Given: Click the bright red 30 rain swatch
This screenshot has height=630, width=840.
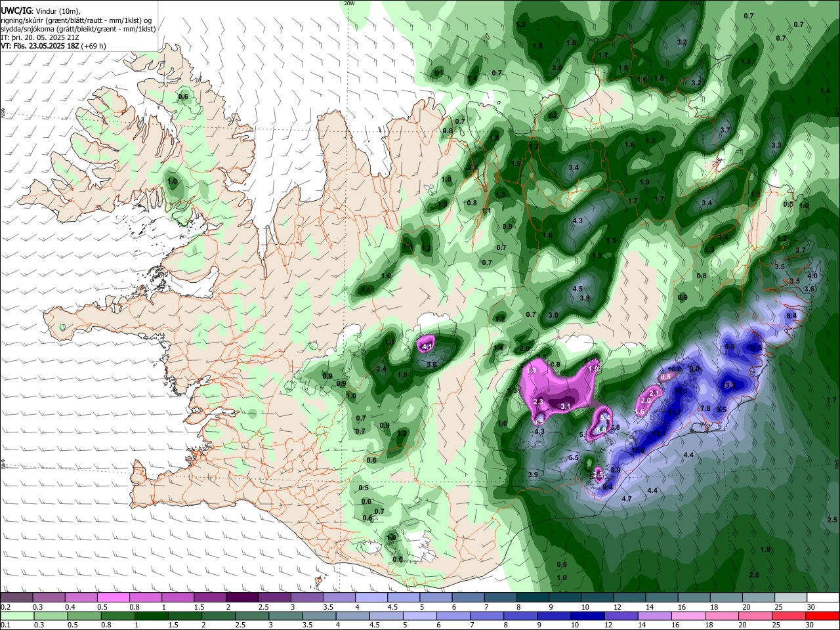Looking at the screenshot, I should [x=823, y=616].
